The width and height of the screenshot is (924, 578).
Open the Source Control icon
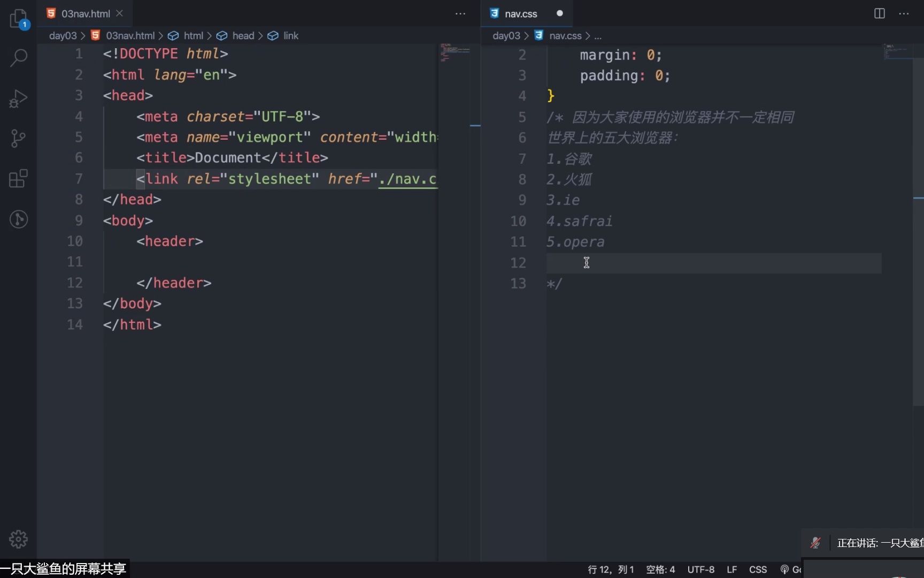[x=19, y=139]
